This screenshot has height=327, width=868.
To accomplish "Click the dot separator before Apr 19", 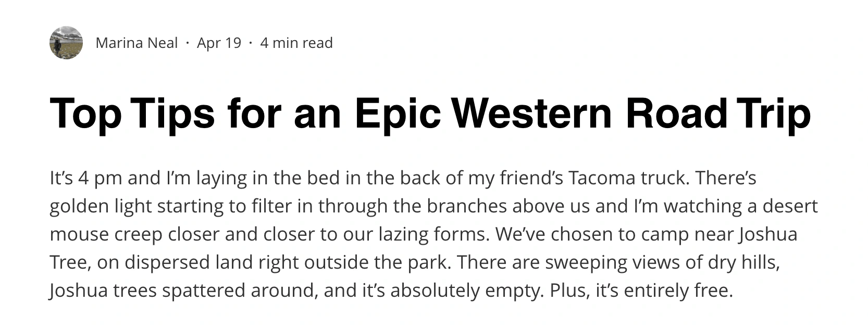I will (x=188, y=43).
